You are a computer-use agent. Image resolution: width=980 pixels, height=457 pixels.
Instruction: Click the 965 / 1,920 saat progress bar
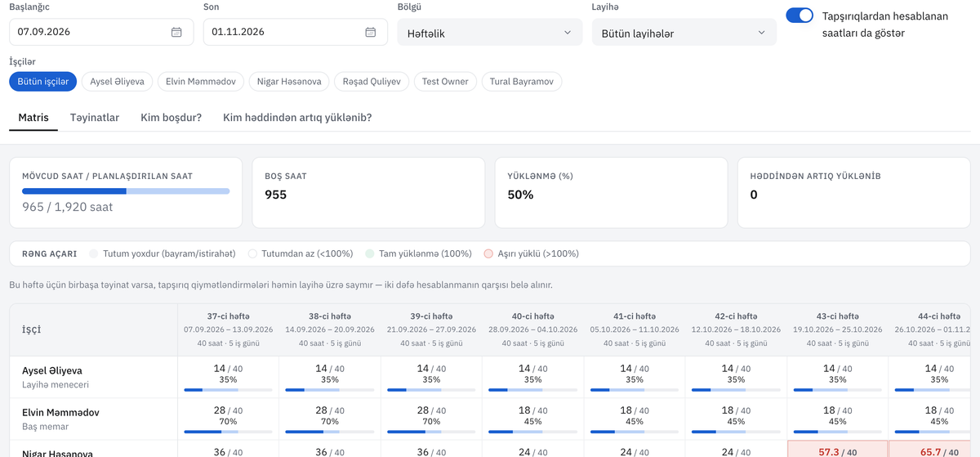tap(126, 191)
